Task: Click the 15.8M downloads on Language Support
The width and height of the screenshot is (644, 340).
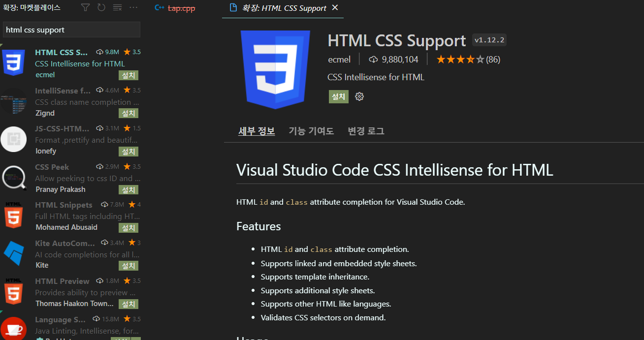Action: pos(111,320)
